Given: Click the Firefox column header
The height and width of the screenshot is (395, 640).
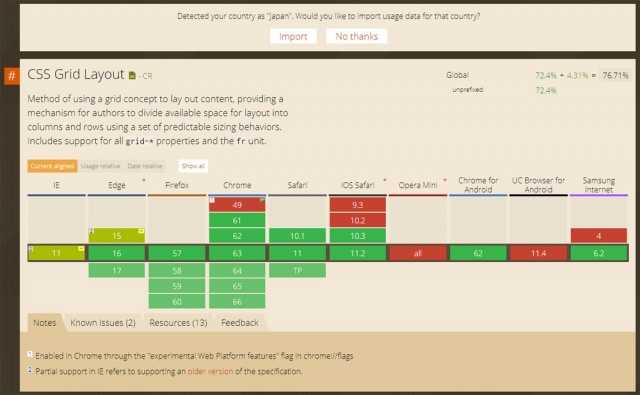Looking at the screenshot, I should (x=177, y=185).
